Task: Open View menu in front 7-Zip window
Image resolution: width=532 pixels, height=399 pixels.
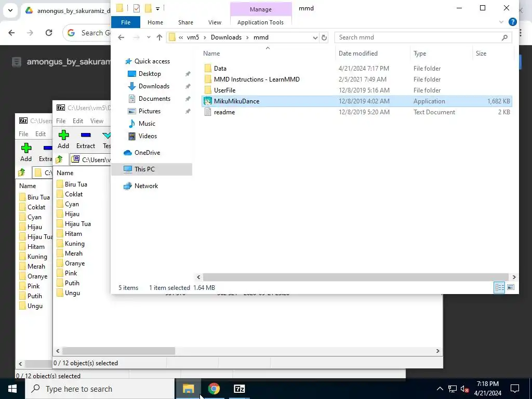Action: click(97, 121)
